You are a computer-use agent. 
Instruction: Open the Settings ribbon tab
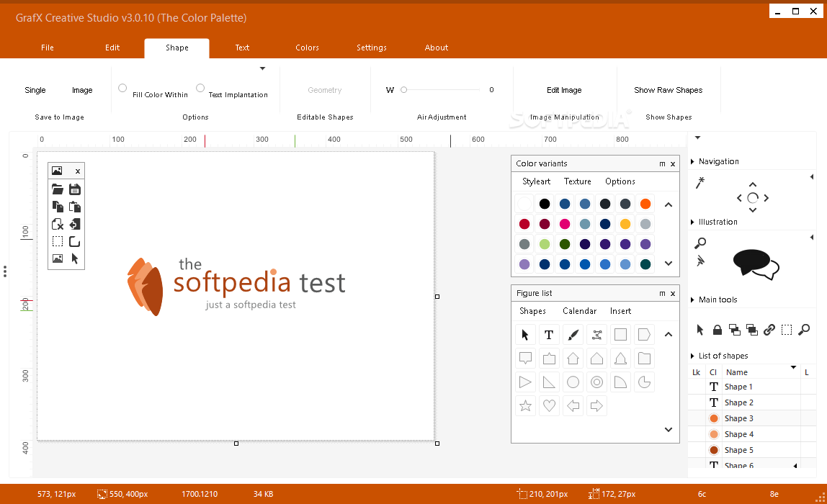pos(371,48)
